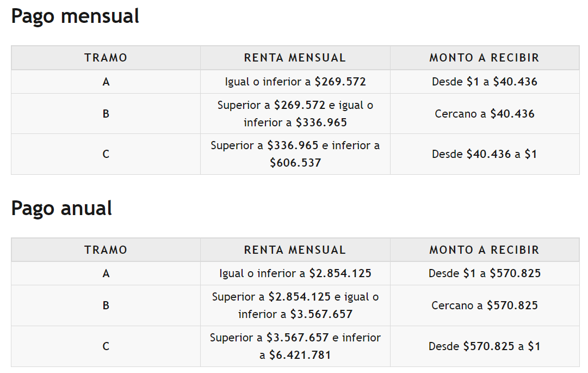The width and height of the screenshot is (588, 373).
Task: Click the "Cercano a $570.825" cell
Action: [x=484, y=305]
